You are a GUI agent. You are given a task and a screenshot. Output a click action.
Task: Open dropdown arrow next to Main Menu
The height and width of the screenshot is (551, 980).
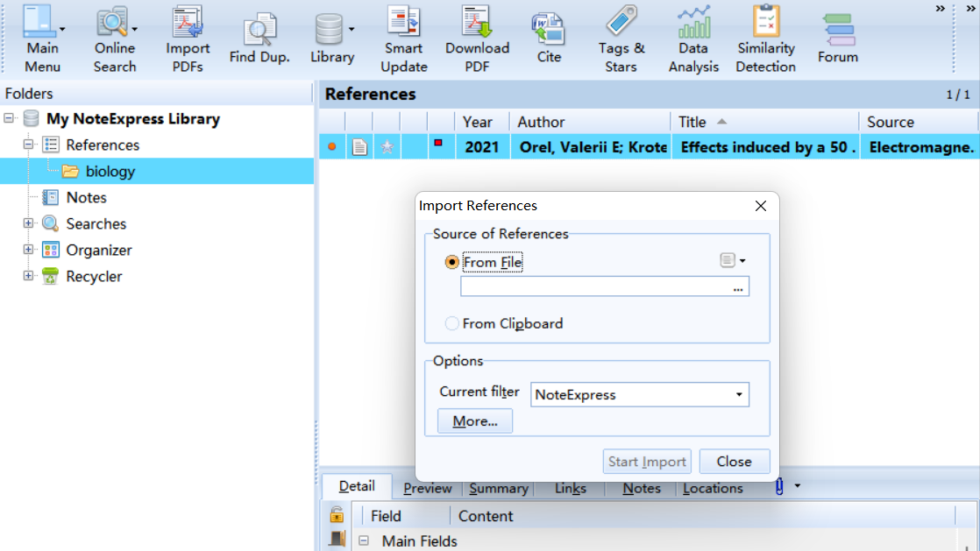click(62, 30)
